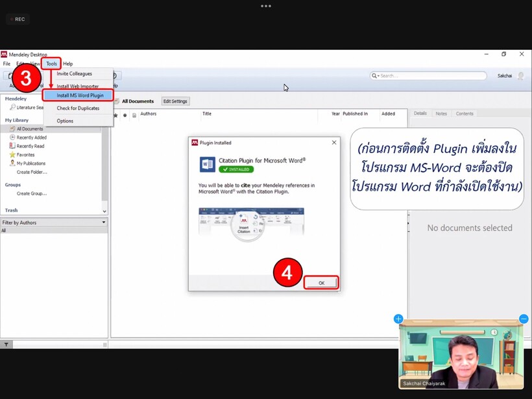This screenshot has height=399, width=532.
Task: Click the document file column icon
Action: click(134, 115)
